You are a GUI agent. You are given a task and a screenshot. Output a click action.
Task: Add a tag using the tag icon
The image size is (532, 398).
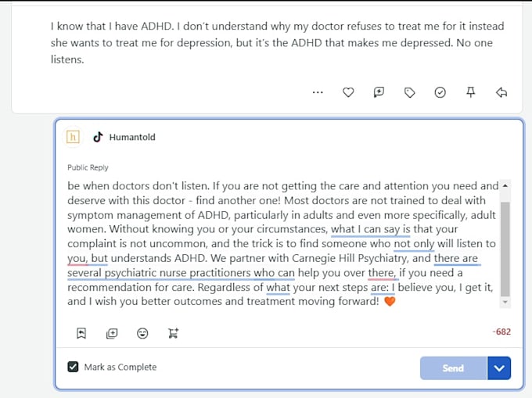pos(409,92)
